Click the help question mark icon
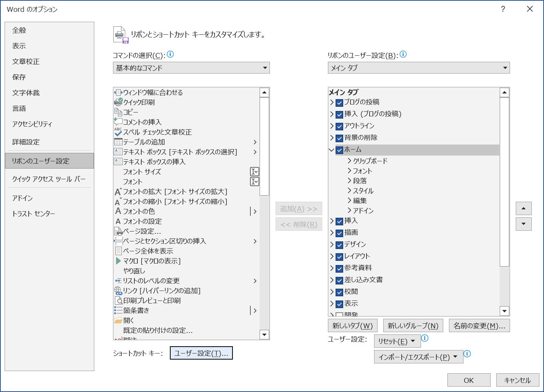 point(503,9)
